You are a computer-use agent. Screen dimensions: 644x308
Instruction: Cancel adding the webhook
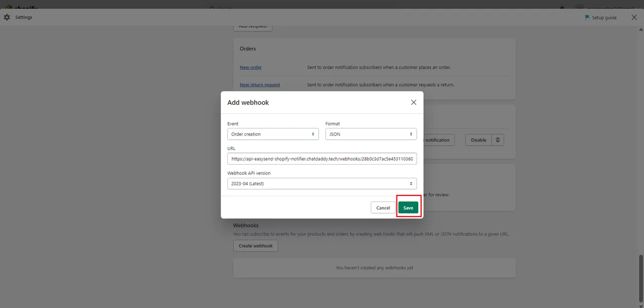pyautogui.click(x=383, y=208)
